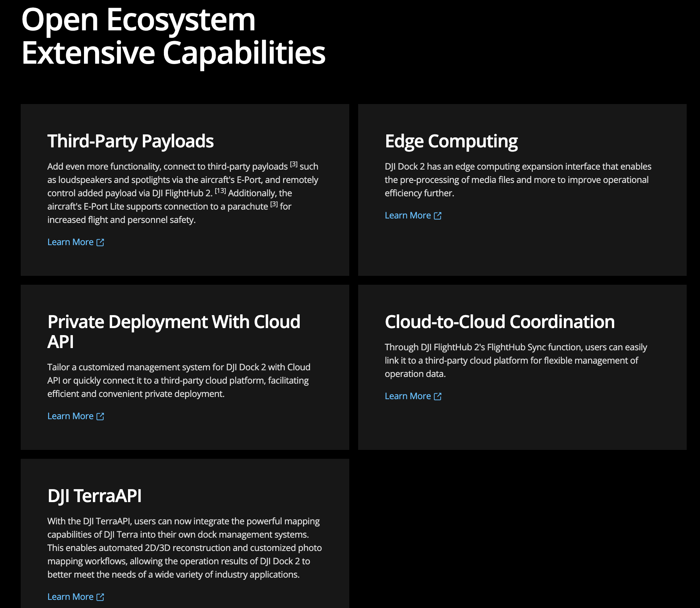Select the 'Cloud-to-Cloud Coordination' heading
Image resolution: width=700 pixels, height=608 pixels.
point(500,322)
